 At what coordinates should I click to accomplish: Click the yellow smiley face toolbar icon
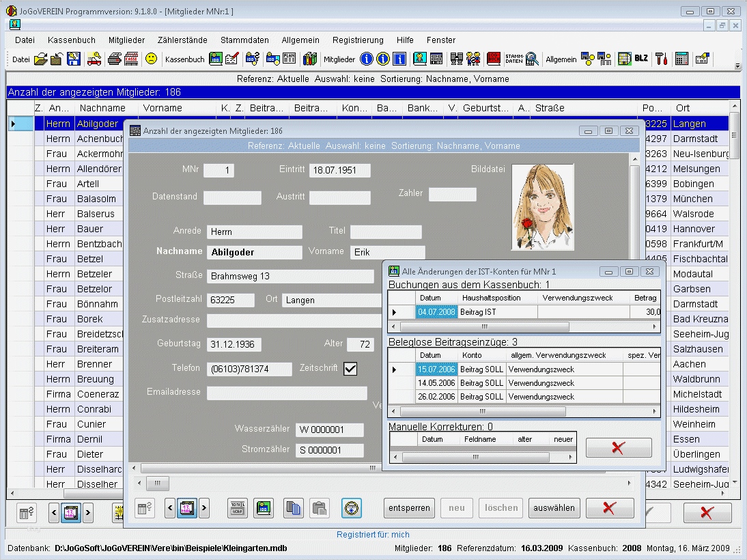coord(151,59)
